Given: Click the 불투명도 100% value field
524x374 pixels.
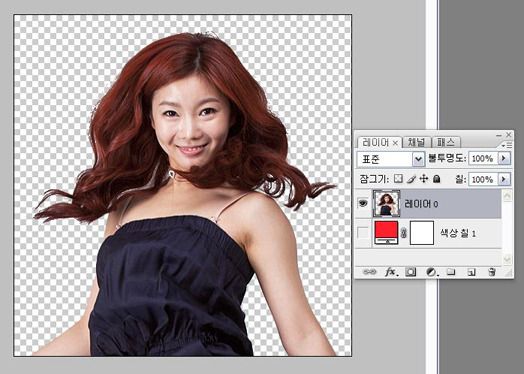Looking at the screenshot, I should 483,158.
